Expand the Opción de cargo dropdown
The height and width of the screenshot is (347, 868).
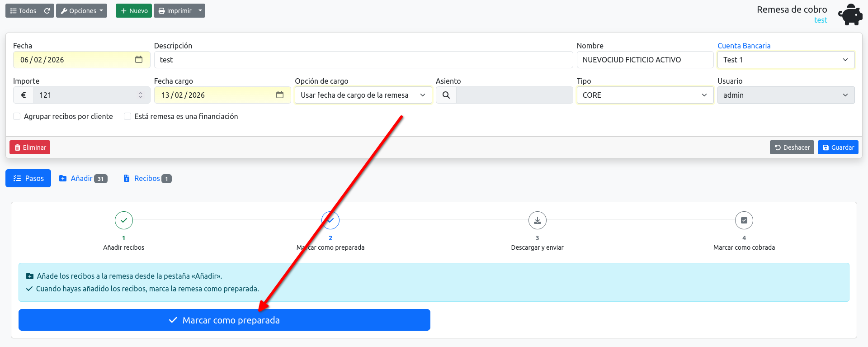click(x=363, y=95)
